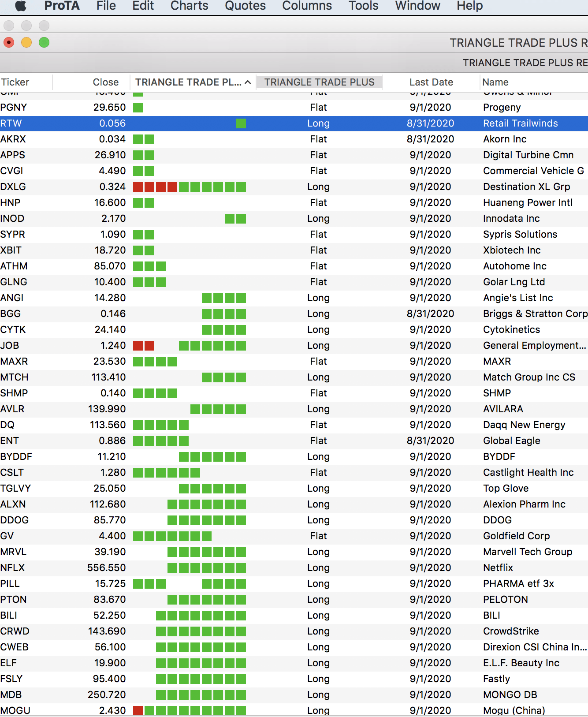Image resolution: width=588 pixels, height=717 pixels.
Task: Open the Charts menu
Action: point(189,6)
